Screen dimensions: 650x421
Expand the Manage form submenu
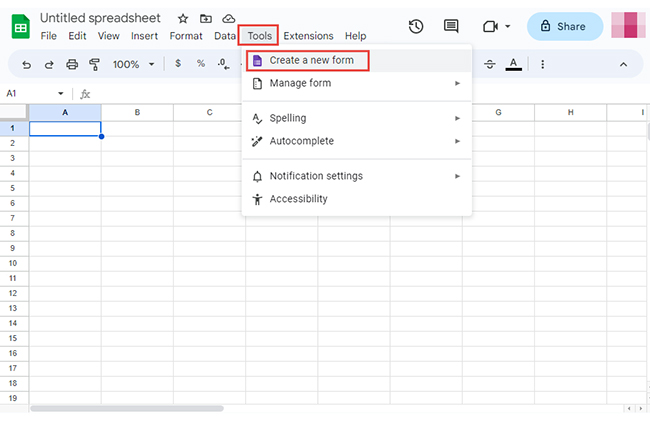click(x=357, y=83)
